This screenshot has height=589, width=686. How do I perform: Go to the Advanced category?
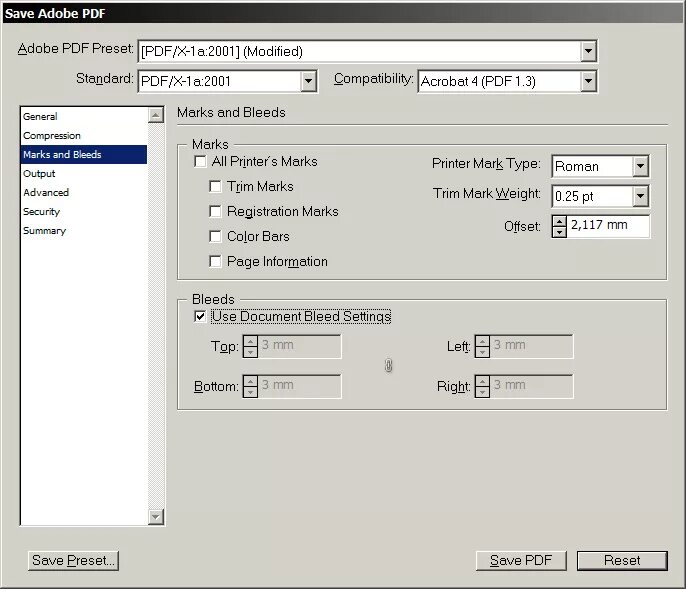point(84,193)
